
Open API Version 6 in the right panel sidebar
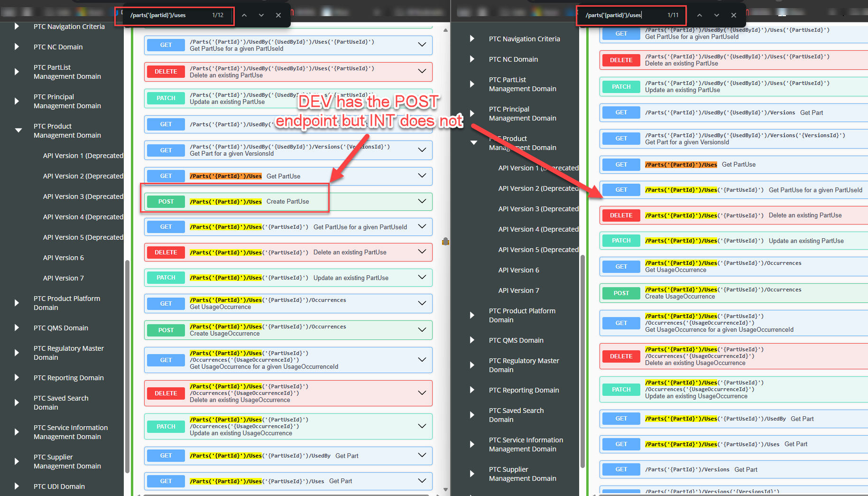click(518, 270)
